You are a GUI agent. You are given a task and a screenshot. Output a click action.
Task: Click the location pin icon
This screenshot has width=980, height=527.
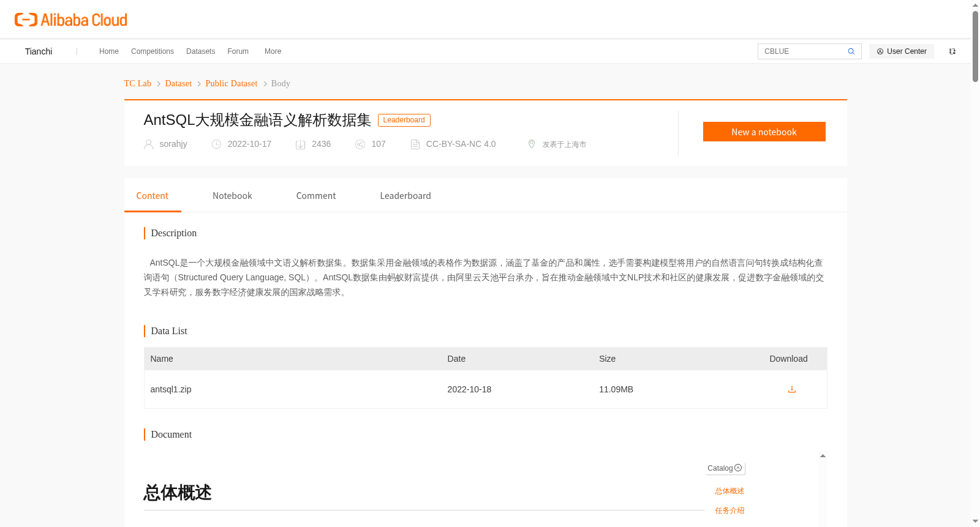pos(532,144)
